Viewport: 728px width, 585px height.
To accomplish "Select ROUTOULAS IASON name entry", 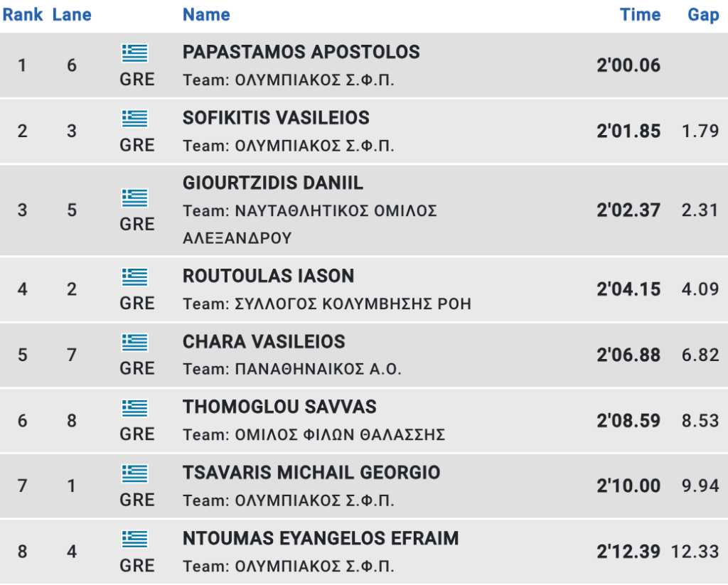I will (x=268, y=276).
